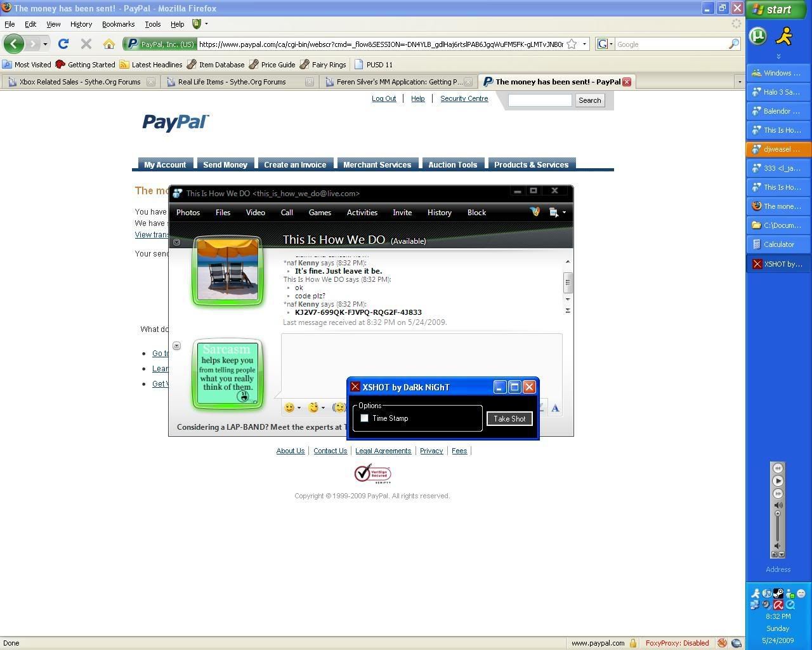Open the media player menu arrow
The height and width of the screenshot is (650, 812).
coord(782,554)
